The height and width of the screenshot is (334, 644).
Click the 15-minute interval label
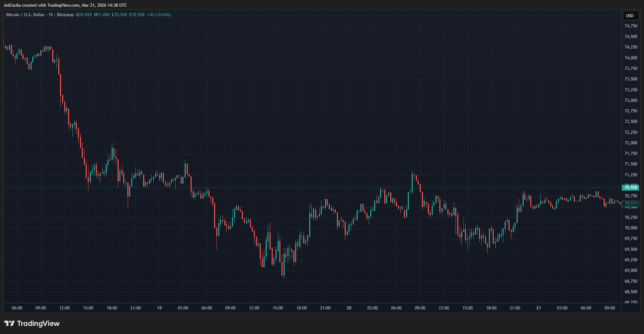pyautogui.click(x=50, y=15)
